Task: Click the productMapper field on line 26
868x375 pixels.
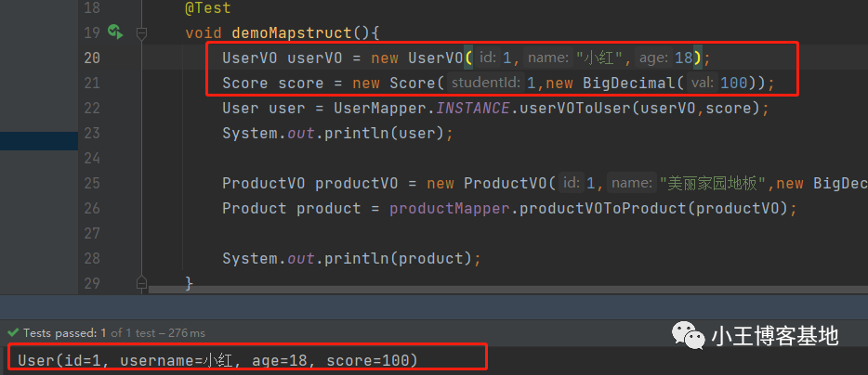Action: point(449,209)
